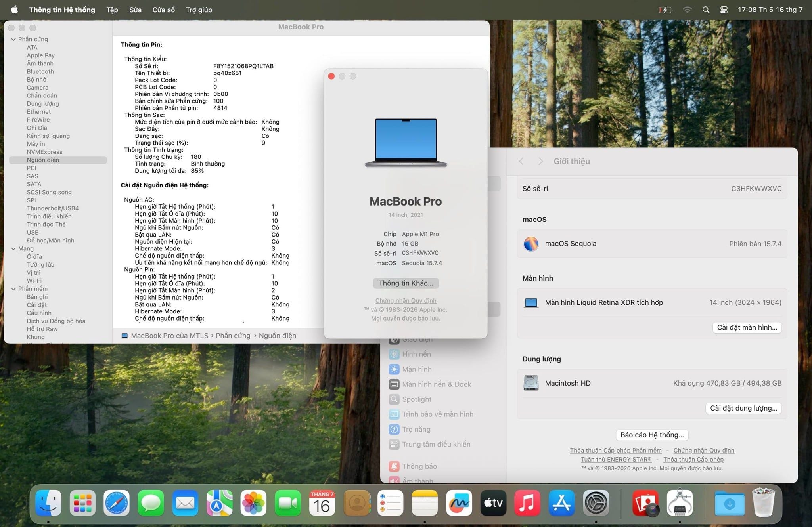Click Cài đặt màn hình button

[x=747, y=327]
